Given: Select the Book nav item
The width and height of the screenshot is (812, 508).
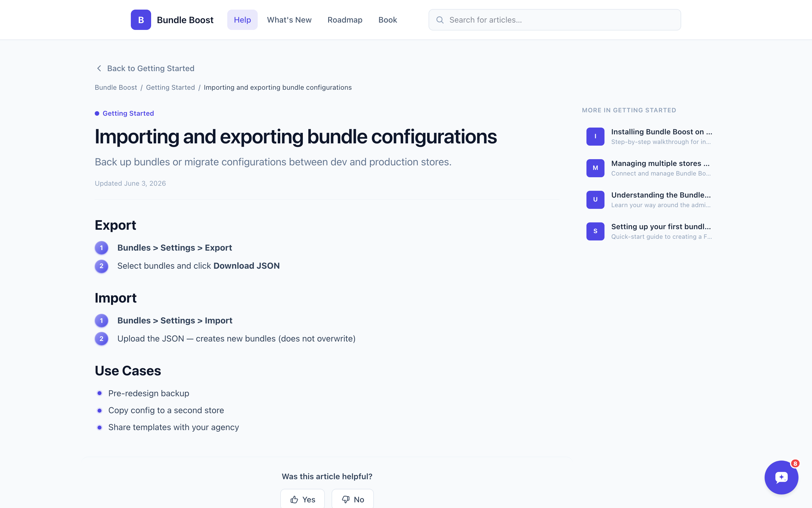Looking at the screenshot, I should pos(388,20).
